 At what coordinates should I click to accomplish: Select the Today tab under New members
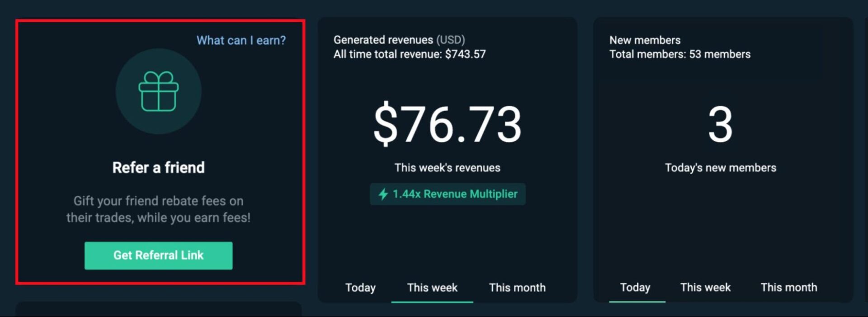tap(635, 288)
